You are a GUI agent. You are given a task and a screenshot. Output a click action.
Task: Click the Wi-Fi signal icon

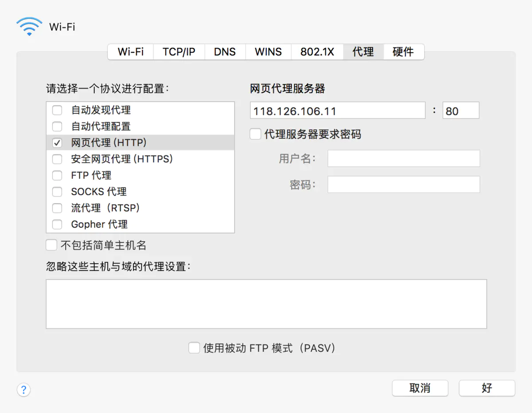tap(29, 27)
